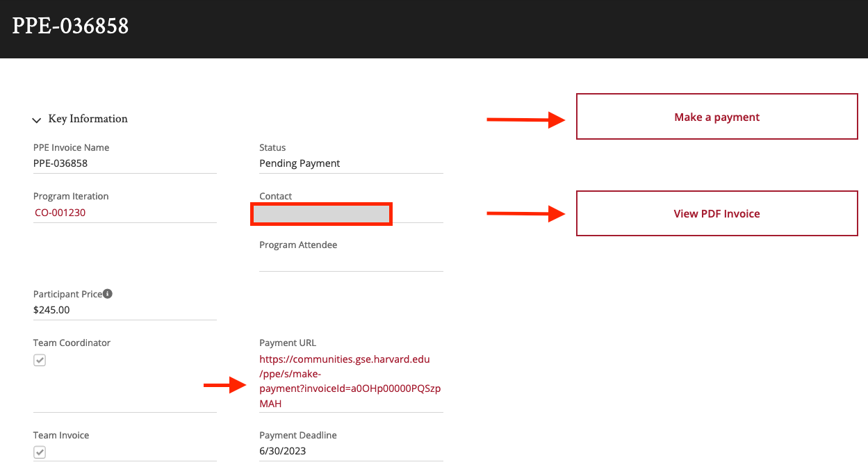868x476 pixels.
Task: Open the CO-001230 program iteration link
Action: coord(60,213)
